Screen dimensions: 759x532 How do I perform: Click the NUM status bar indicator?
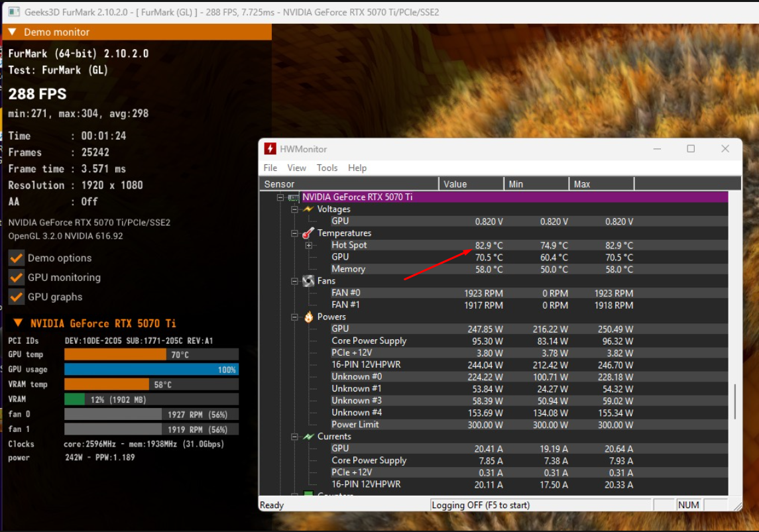[688, 505]
